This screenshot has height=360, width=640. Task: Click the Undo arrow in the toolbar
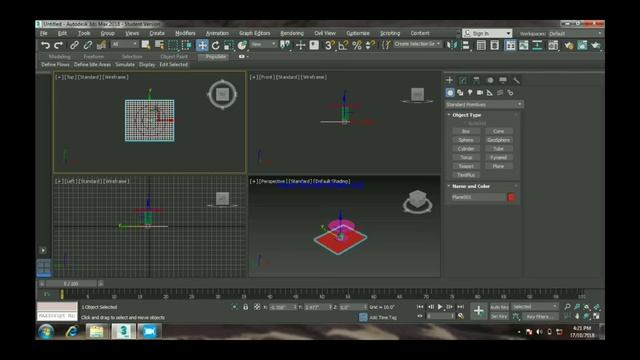(x=45, y=45)
